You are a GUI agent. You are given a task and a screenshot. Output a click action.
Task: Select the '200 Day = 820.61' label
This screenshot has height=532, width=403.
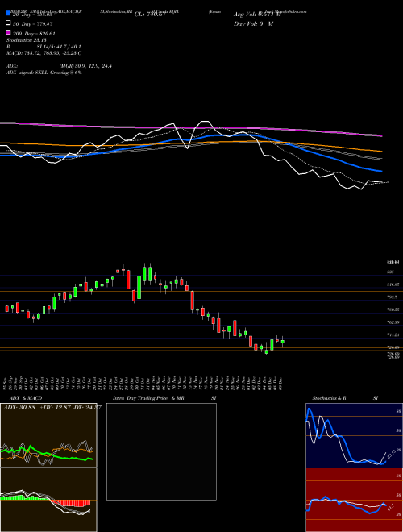point(34,34)
